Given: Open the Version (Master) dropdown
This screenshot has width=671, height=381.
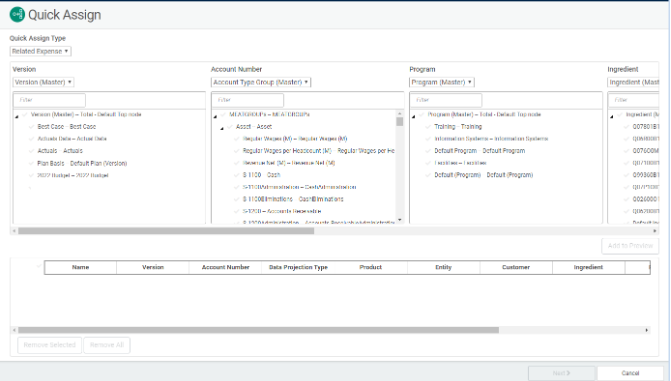Looking at the screenshot, I should pyautogui.click(x=43, y=82).
